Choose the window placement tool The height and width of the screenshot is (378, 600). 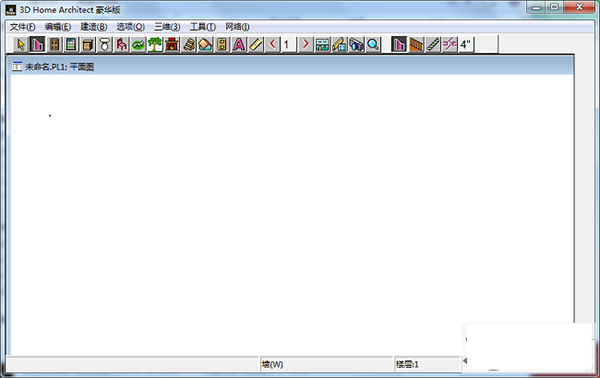click(71, 45)
